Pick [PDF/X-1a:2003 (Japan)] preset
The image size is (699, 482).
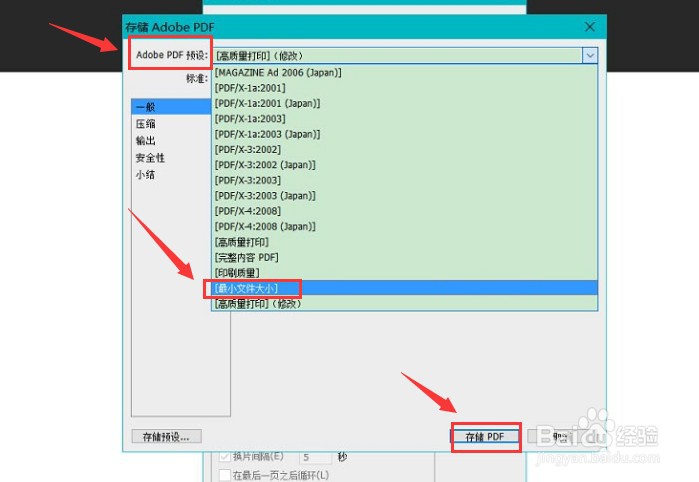(x=404, y=134)
